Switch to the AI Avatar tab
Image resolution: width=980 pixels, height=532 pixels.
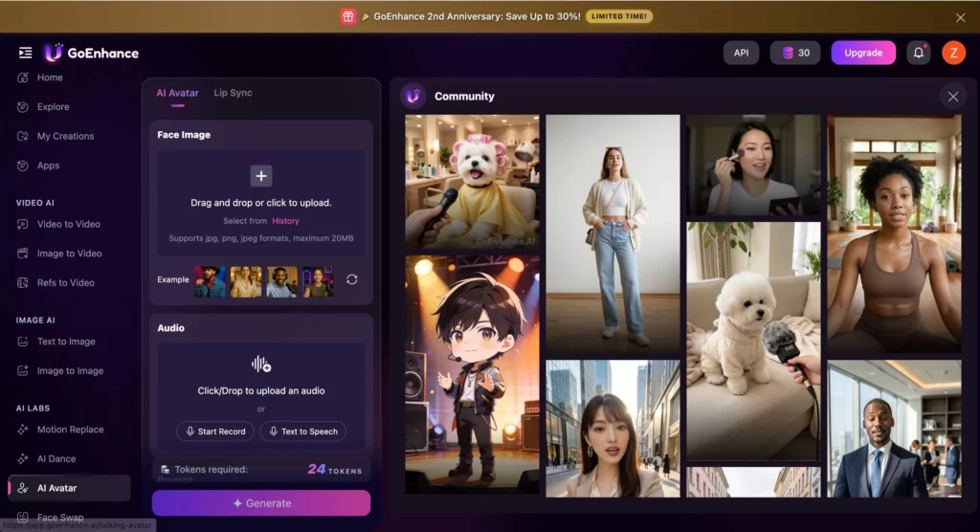click(177, 93)
